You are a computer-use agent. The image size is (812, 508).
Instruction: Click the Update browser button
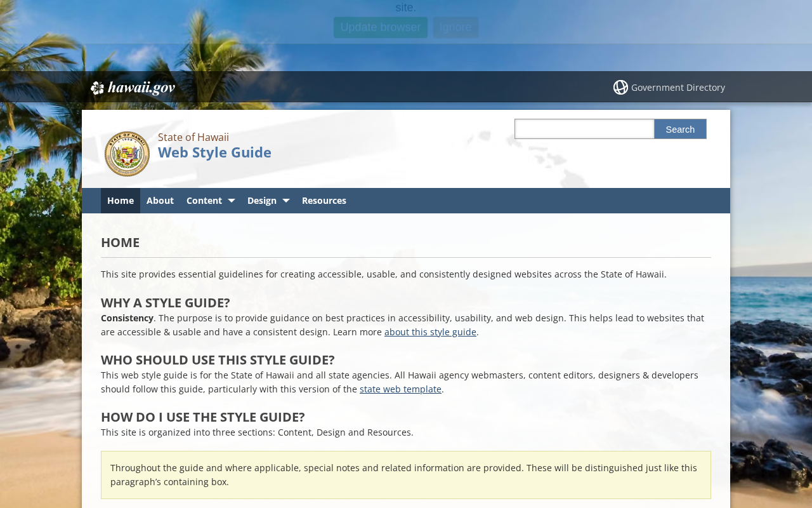(x=381, y=27)
